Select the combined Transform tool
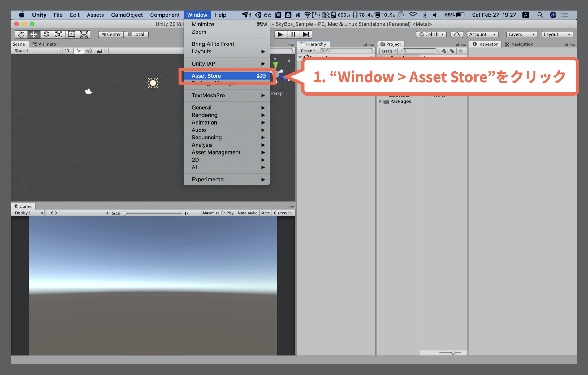The width and height of the screenshot is (588, 375). (84, 34)
